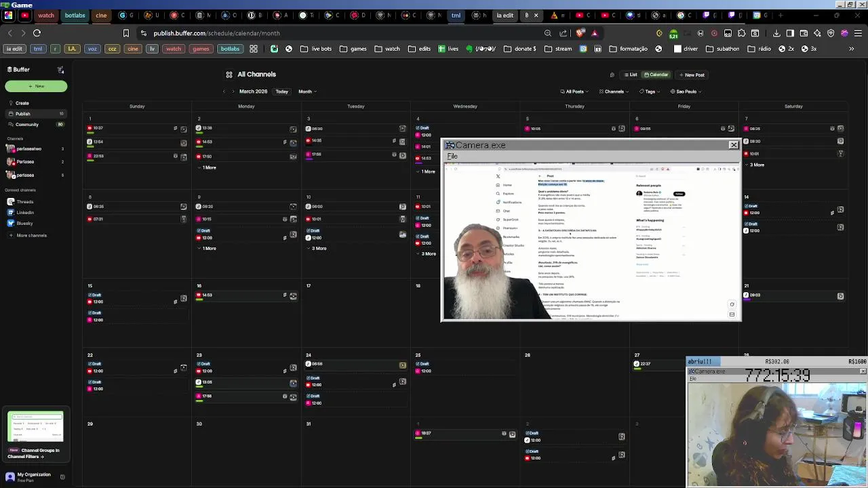Viewport: 868px width, 488px height.
Task: Open the All Posts filter dropdown
Action: click(574, 91)
